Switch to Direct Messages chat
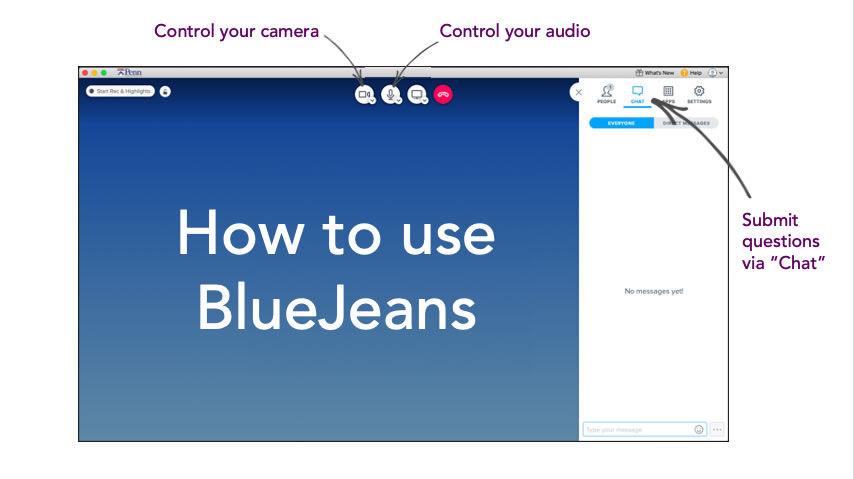Viewport: 854px width, 479px height. [686, 123]
